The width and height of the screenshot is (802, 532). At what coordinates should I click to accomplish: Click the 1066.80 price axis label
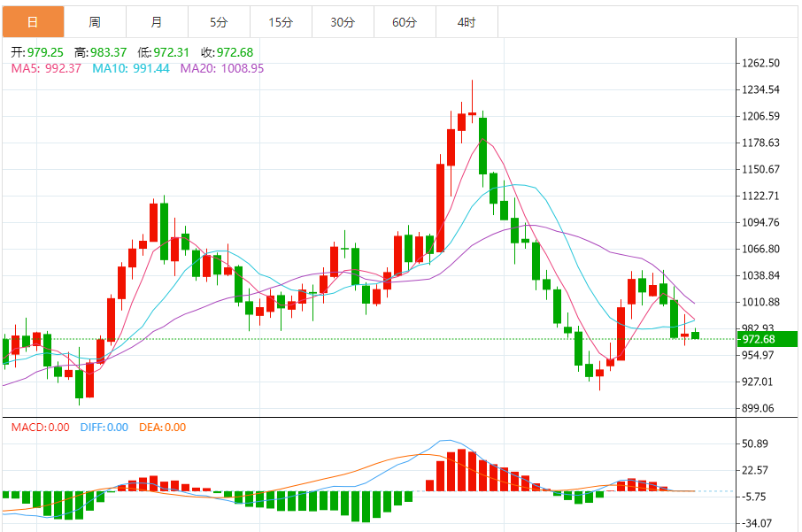(760, 249)
